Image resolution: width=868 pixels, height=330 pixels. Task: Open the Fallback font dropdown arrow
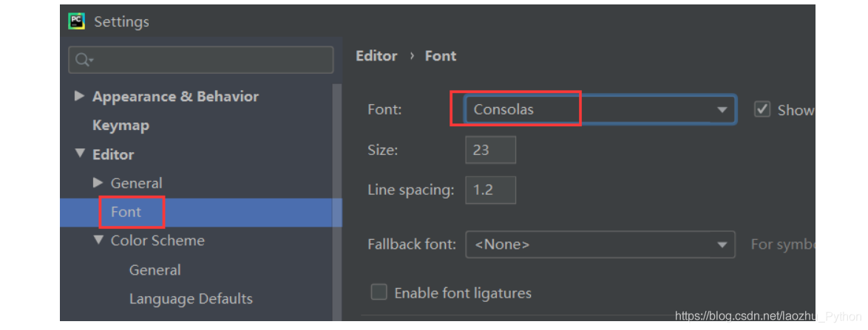pos(722,244)
